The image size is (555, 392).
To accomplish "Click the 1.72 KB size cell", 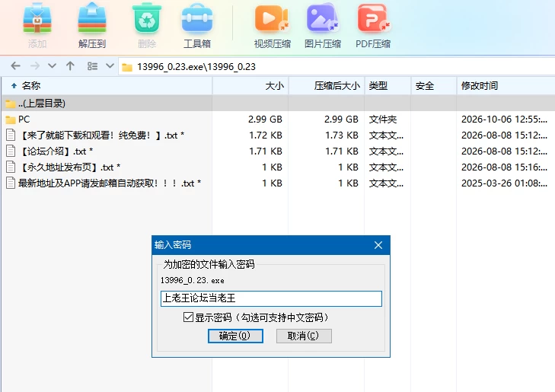I will (x=266, y=135).
